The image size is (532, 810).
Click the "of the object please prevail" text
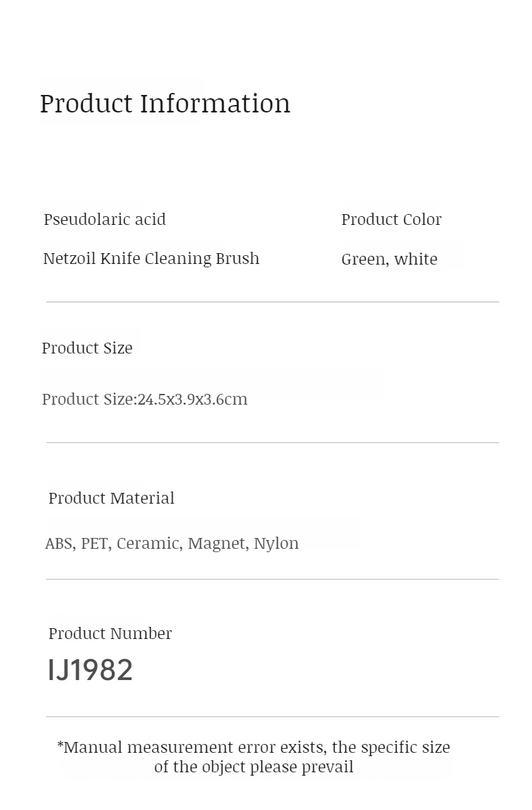pos(253,768)
